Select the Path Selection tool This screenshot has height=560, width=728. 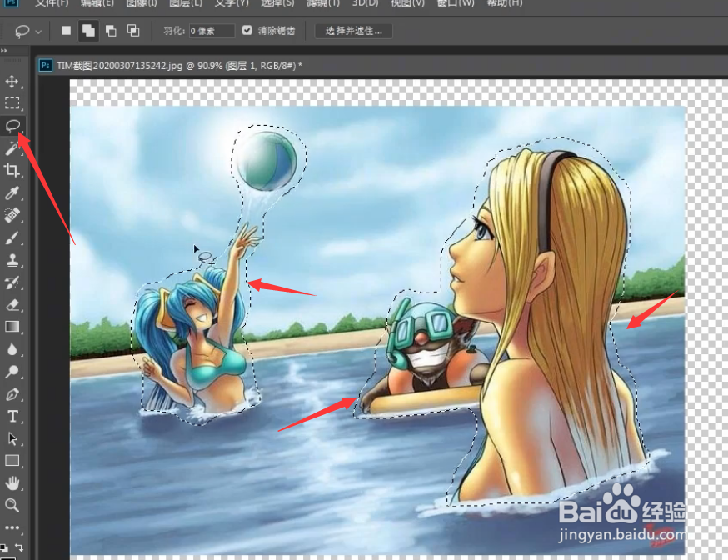pos(12,438)
